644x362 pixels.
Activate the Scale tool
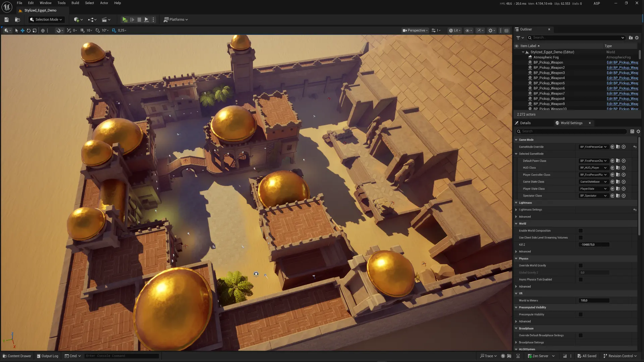[x=35, y=31]
